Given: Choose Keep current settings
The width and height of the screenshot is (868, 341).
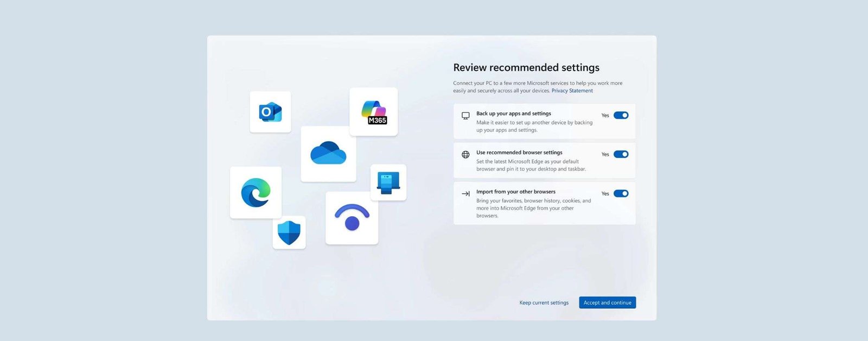Looking at the screenshot, I should (x=544, y=302).
